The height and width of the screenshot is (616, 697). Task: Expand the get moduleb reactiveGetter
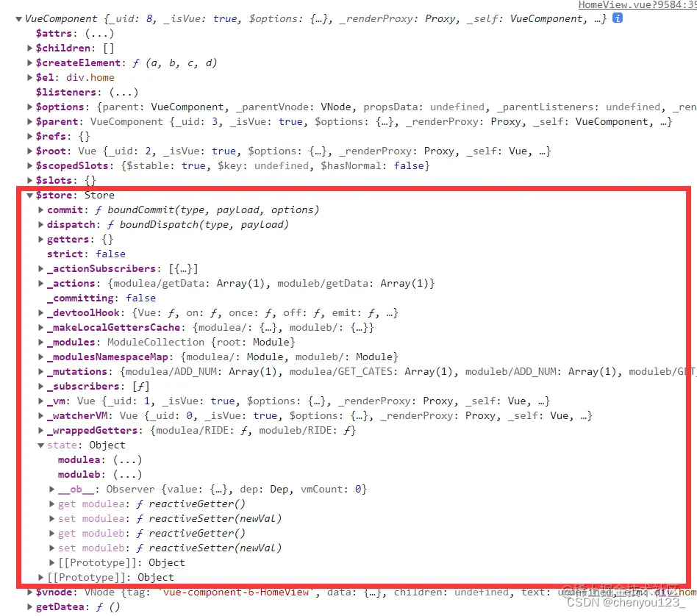(52, 534)
